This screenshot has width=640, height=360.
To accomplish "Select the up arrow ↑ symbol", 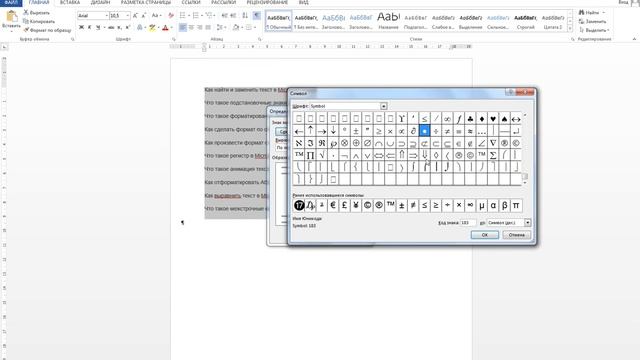I will coord(310,131).
